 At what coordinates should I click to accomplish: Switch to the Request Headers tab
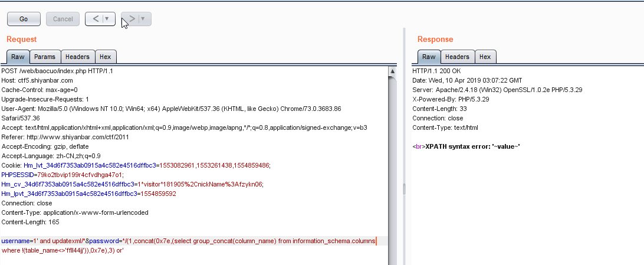point(78,57)
